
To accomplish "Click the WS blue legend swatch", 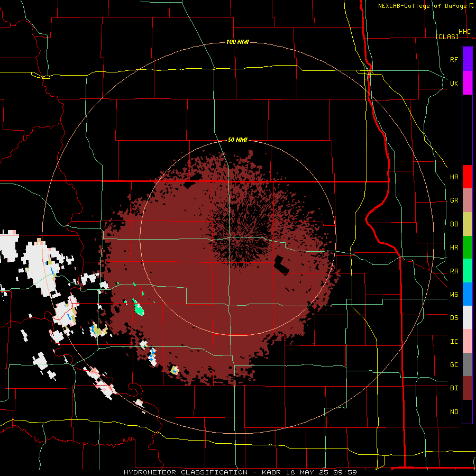I will pos(467,294).
